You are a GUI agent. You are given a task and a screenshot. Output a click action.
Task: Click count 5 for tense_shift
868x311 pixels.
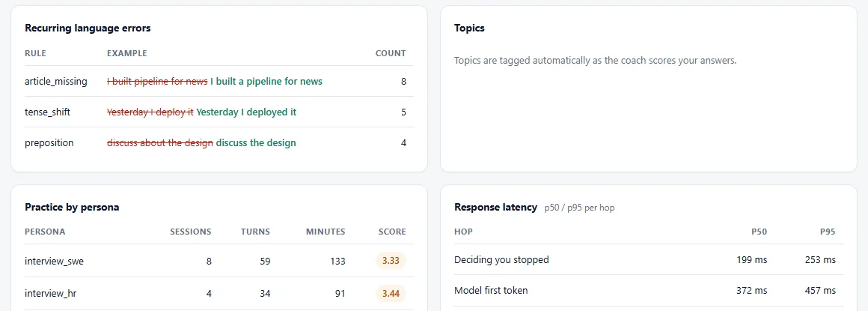point(403,112)
